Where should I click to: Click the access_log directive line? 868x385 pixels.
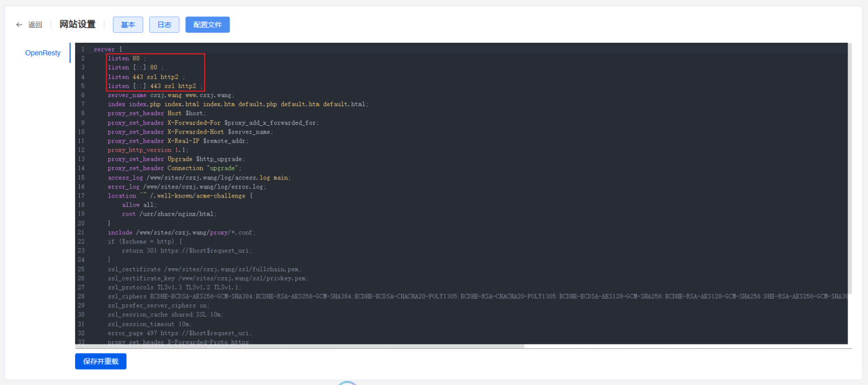[199, 178]
